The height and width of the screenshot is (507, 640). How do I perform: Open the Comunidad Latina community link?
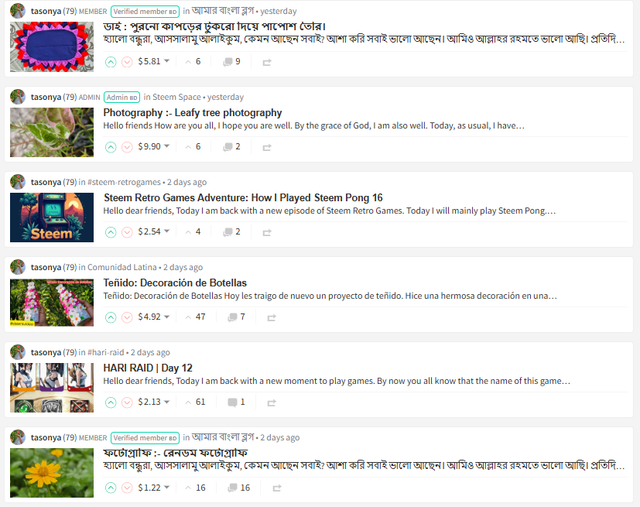tap(122, 267)
